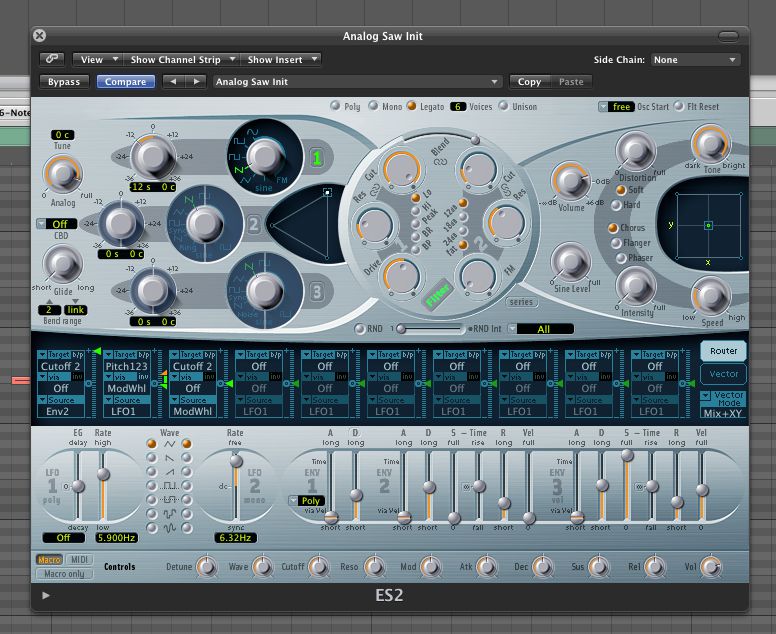Go to previous preset arrow
This screenshot has height=634, width=776.
(173, 82)
